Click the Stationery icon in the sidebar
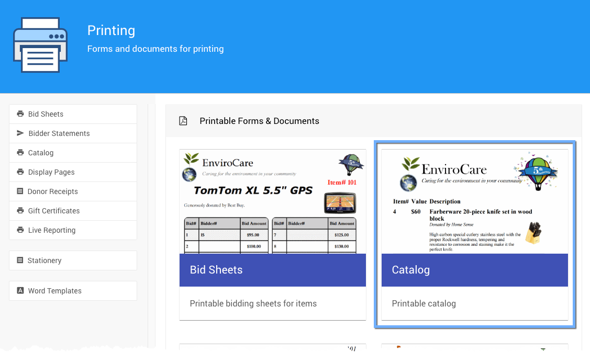The image size is (590, 364). (20, 260)
